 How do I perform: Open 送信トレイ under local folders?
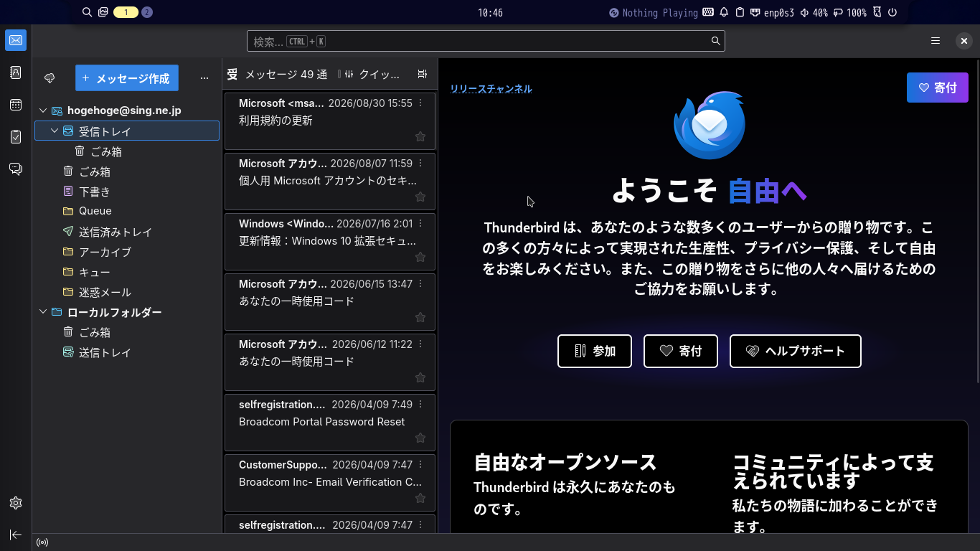pos(127,352)
